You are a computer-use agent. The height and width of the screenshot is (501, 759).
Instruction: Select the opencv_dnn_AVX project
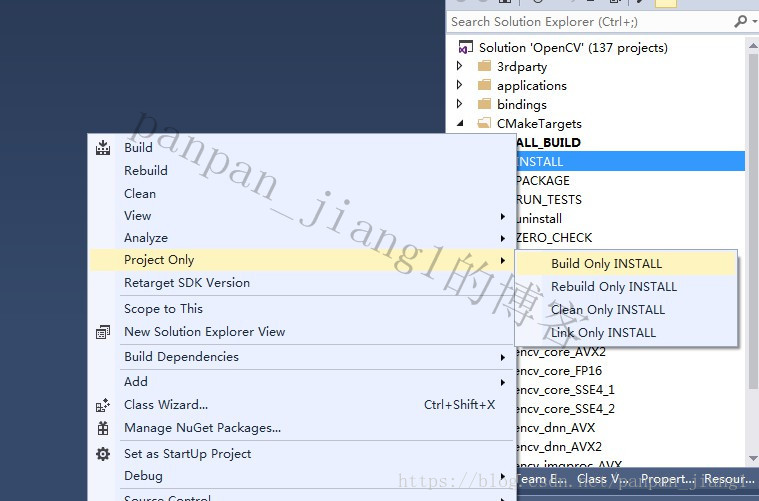(x=556, y=428)
